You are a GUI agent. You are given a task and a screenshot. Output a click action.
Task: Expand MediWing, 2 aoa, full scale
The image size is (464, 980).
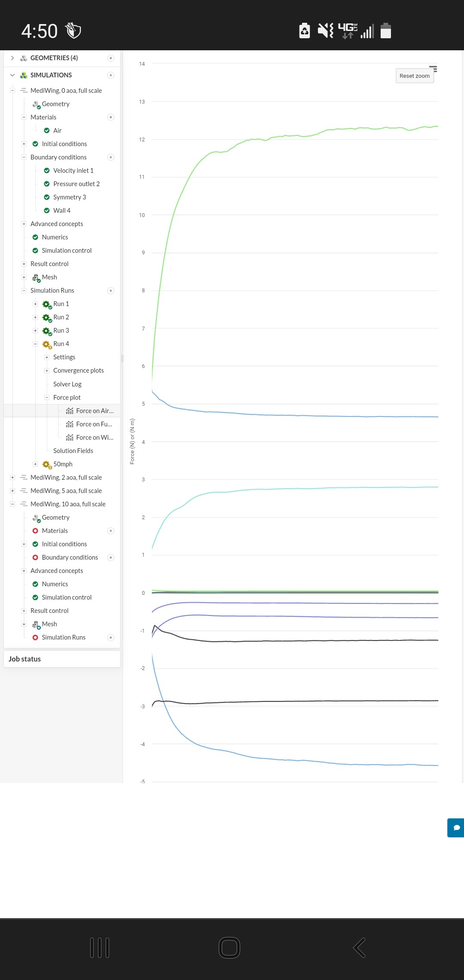[x=12, y=478]
